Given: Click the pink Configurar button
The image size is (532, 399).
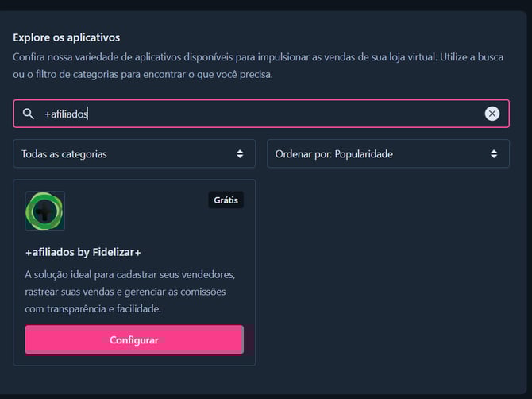Looking at the screenshot, I should pyautogui.click(x=134, y=340).
